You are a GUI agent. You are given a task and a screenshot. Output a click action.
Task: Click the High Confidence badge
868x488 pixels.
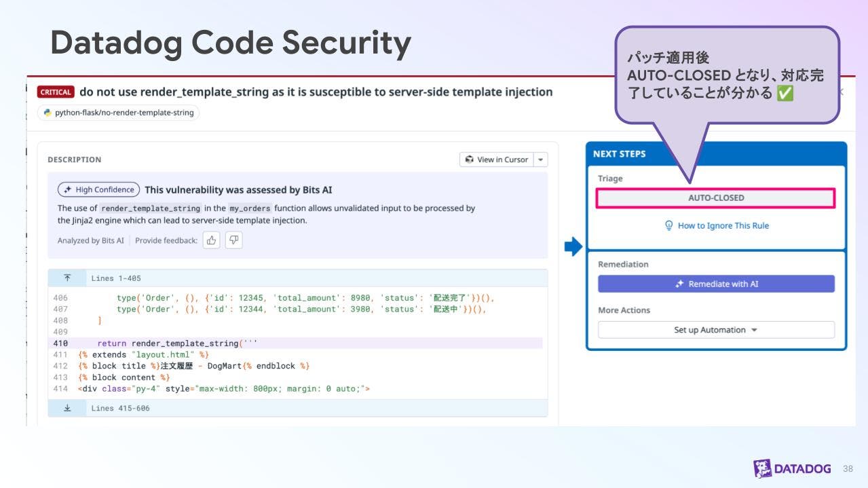pos(98,189)
